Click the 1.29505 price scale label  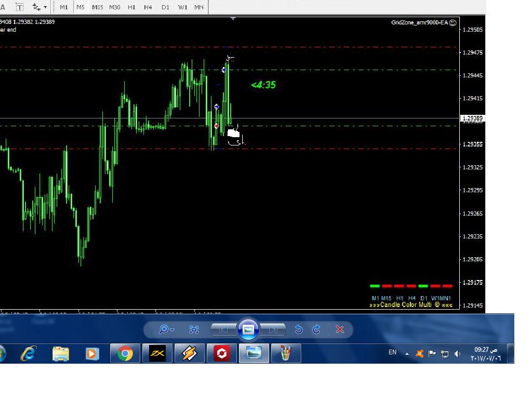pyautogui.click(x=473, y=30)
